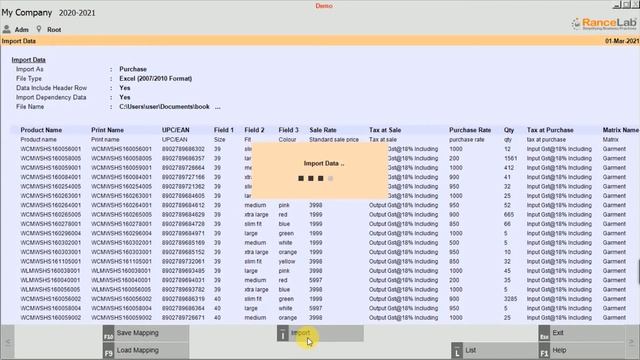This screenshot has height=360, width=640.
Task: Click the left arrow in bottom bar
Action: 7,342
